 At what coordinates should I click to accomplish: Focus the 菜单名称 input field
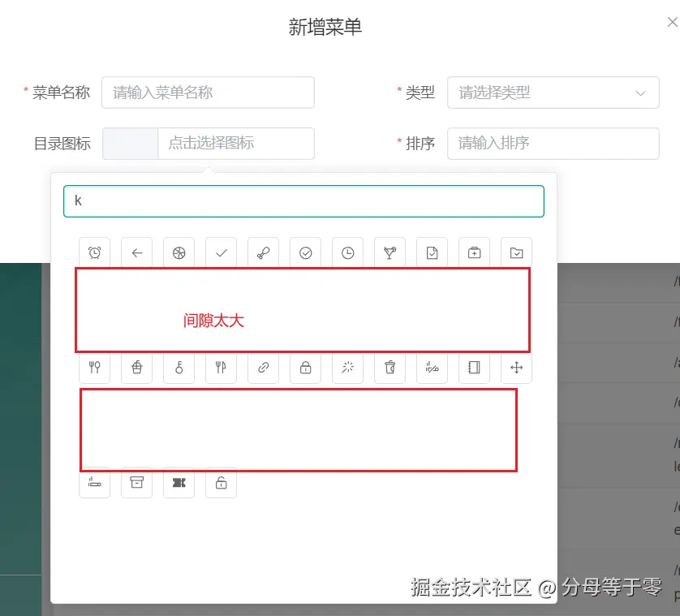pos(209,93)
